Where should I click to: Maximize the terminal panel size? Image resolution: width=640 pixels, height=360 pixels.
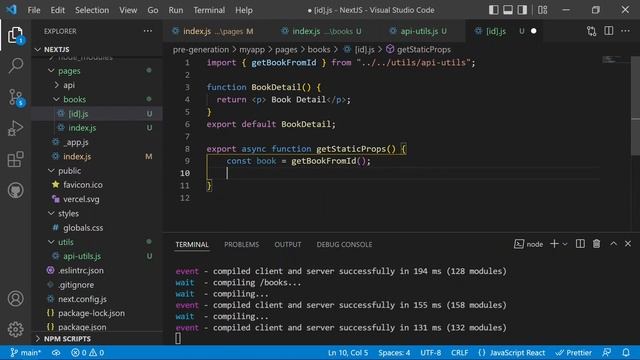(x=613, y=244)
